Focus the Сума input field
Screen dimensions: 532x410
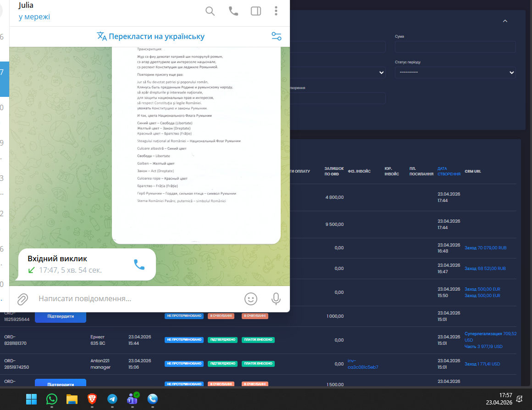click(455, 47)
